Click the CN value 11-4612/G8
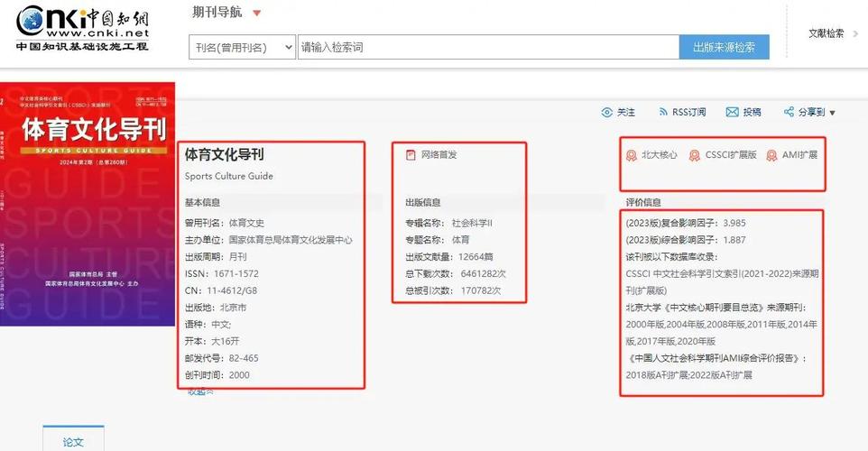 click(x=232, y=290)
